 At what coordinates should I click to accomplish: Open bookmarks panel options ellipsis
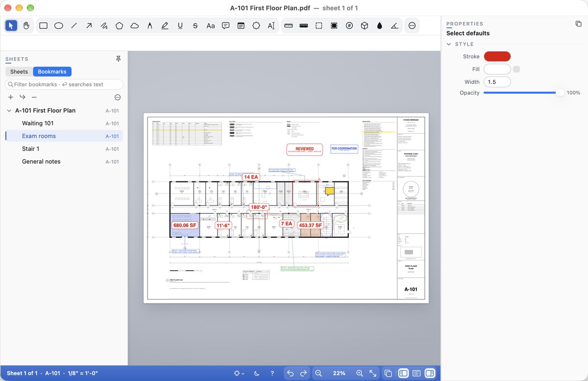coord(118,97)
